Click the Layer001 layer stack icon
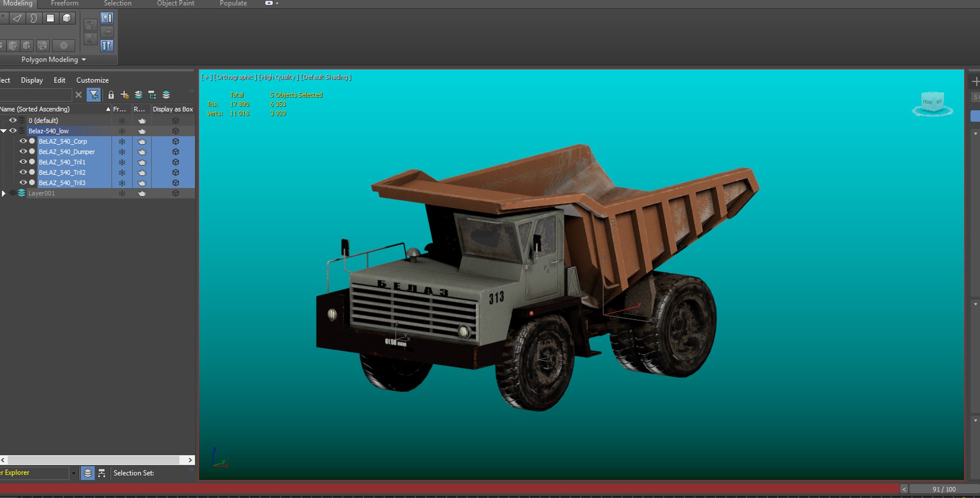This screenshot has height=498, width=980. pyautogui.click(x=21, y=193)
